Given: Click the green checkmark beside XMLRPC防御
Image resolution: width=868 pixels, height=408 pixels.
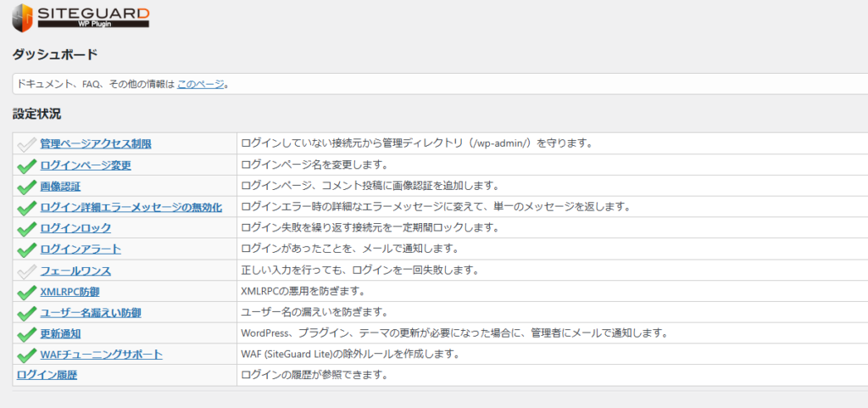Looking at the screenshot, I should [x=26, y=292].
